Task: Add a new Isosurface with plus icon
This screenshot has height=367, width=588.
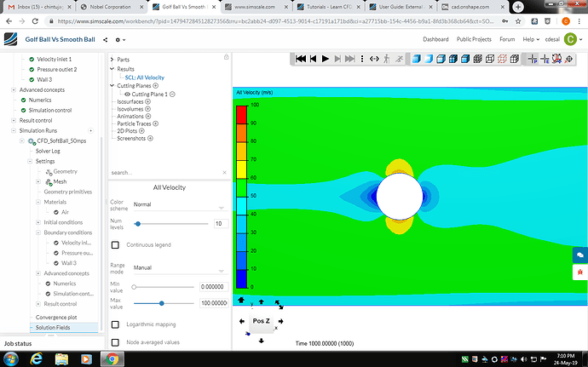Action: point(148,101)
